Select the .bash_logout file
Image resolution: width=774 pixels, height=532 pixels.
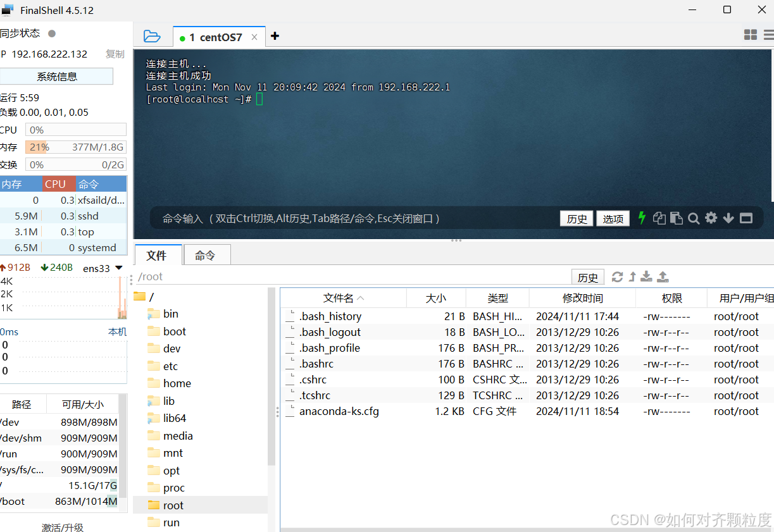pos(527,332)
